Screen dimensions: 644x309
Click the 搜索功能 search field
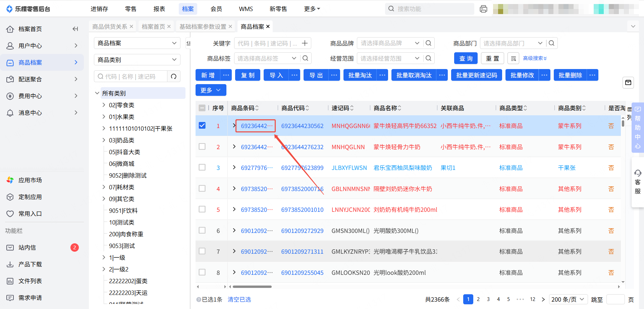(430, 9)
